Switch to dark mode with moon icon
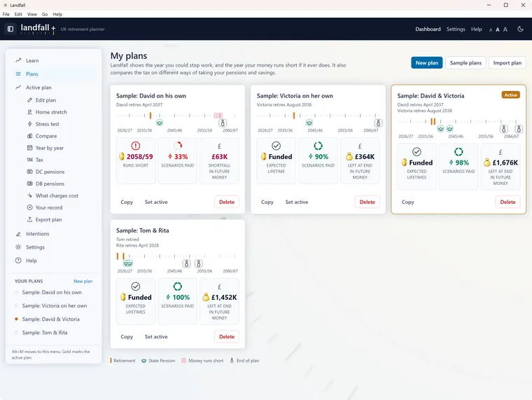 click(520, 29)
